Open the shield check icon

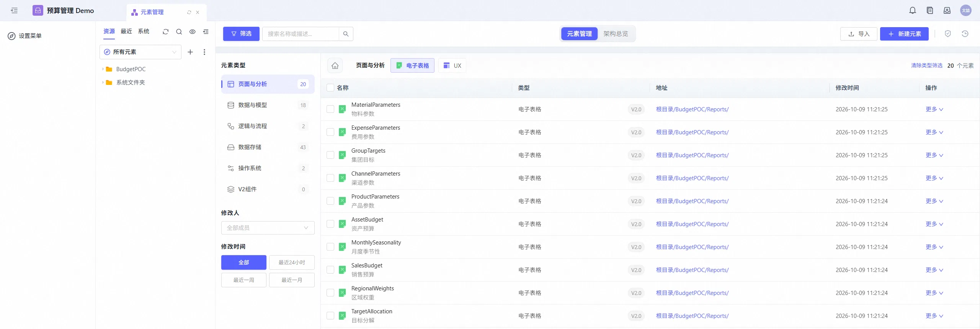click(948, 34)
